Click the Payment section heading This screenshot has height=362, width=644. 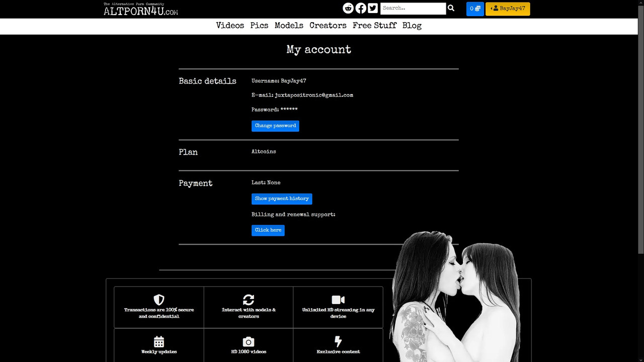click(196, 184)
